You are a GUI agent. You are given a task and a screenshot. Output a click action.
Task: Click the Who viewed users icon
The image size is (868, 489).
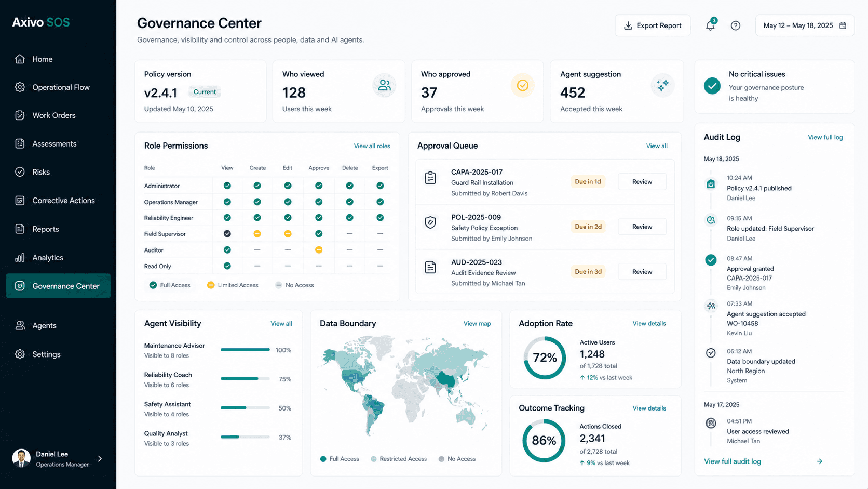384,85
